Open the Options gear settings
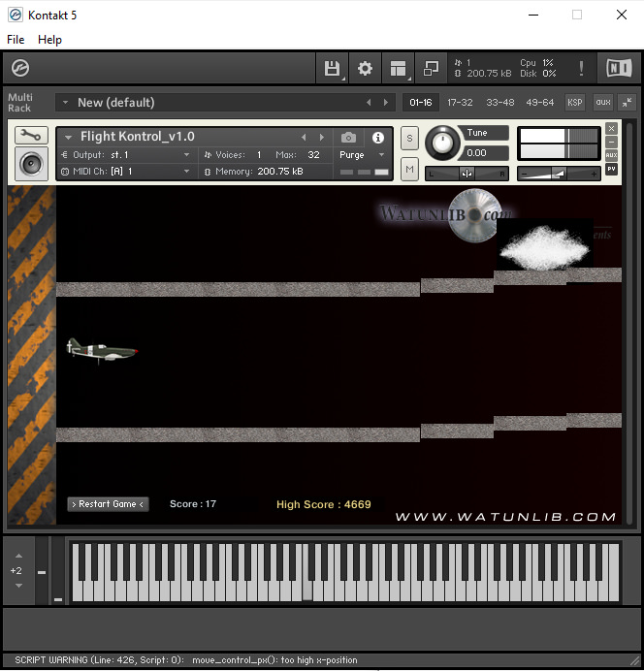Viewport: 644px width, 671px height. [365, 69]
